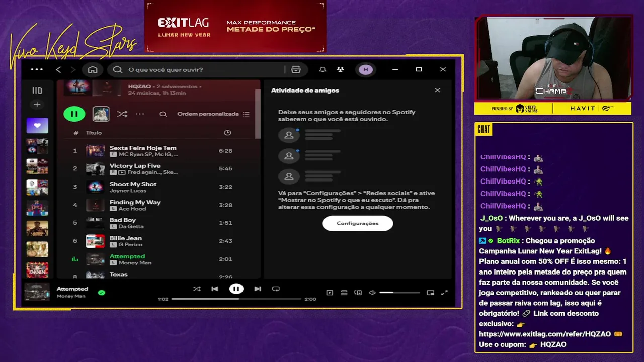Open the exitlag.com/refer/HQZAO chat link

[x=545, y=334]
